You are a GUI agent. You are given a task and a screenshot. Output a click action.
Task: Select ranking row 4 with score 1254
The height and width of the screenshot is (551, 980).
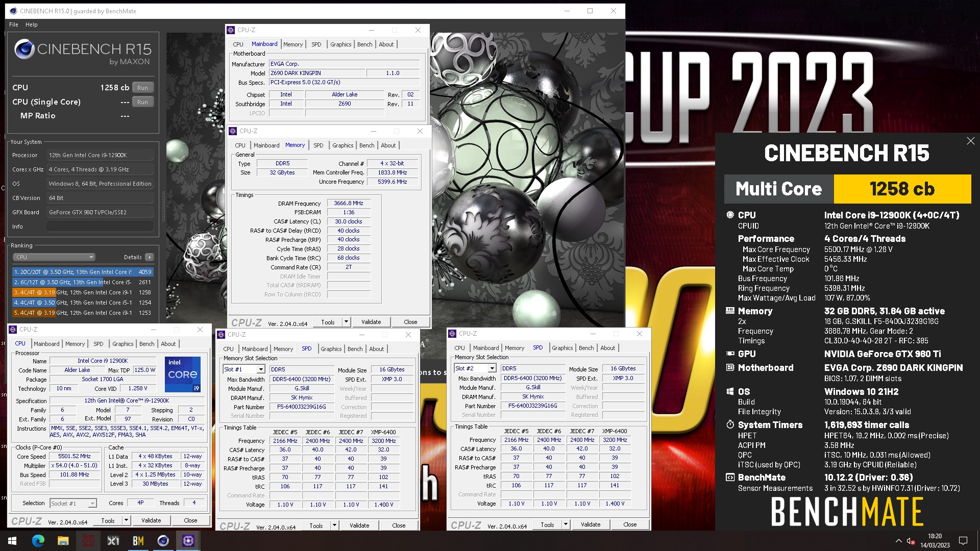(x=83, y=303)
